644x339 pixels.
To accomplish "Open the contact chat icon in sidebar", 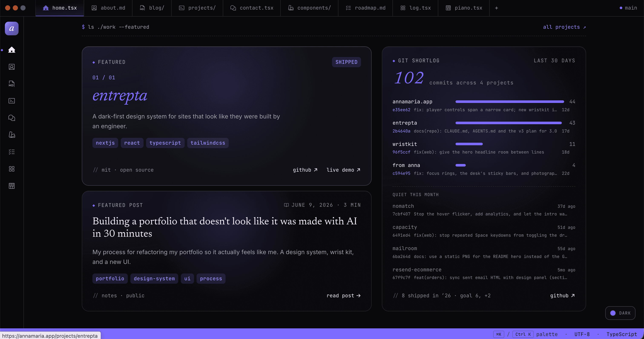I will [x=11, y=118].
